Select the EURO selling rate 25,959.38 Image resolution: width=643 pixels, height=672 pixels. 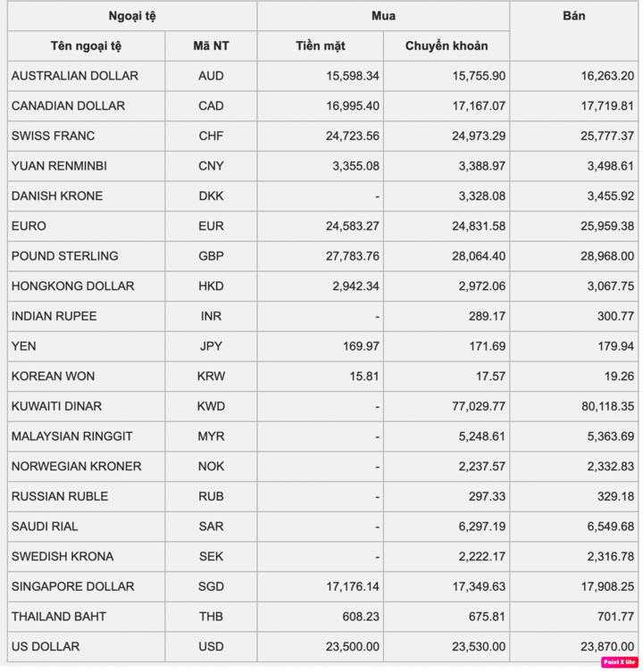(x=607, y=226)
